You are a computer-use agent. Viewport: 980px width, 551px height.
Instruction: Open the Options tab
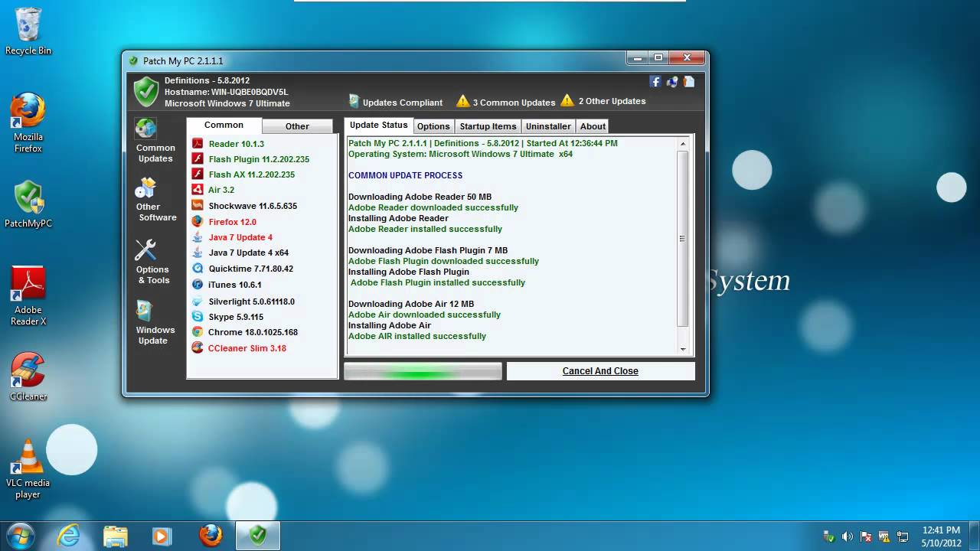[433, 126]
